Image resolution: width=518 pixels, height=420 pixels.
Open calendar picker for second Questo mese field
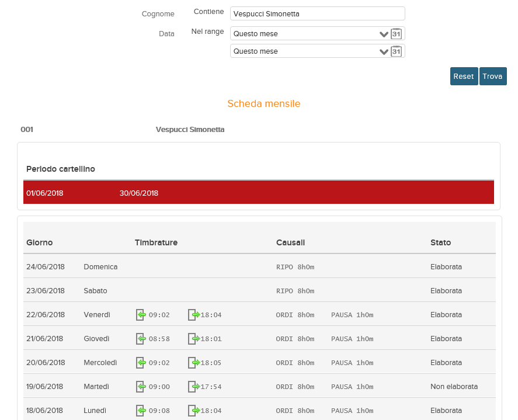tap(396, 51)
